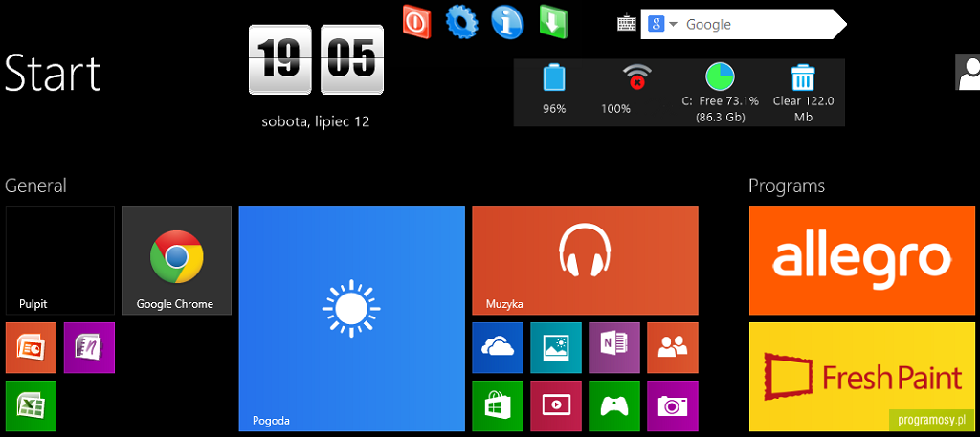Open the Pulpit desktop tile
This screenshot has height=437, width=980.
[x=60, y=260]
